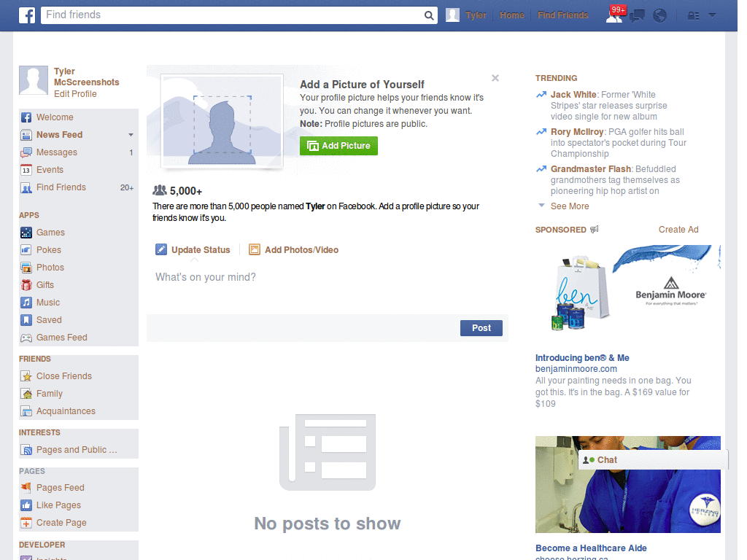Click the Post button
This screenshot has height=560, width=747.
point(481,328)
